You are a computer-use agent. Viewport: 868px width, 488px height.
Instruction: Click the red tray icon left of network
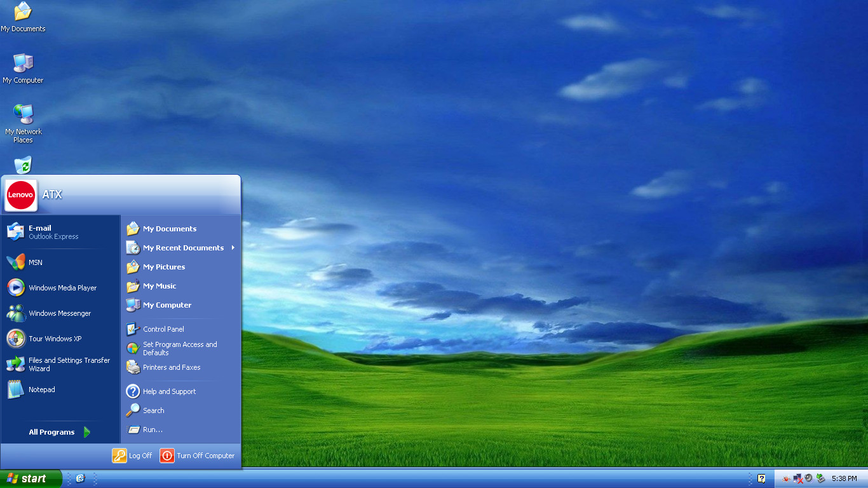787,478
